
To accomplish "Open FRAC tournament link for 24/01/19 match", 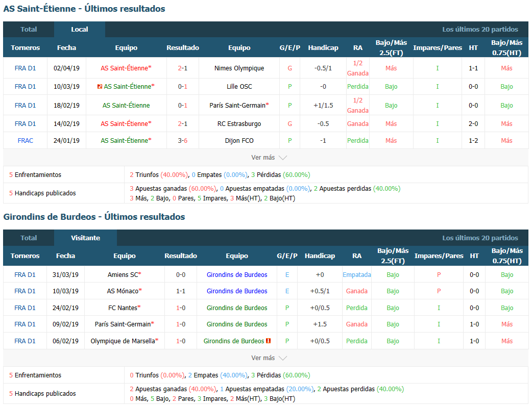I will click(x=25, y=141).
